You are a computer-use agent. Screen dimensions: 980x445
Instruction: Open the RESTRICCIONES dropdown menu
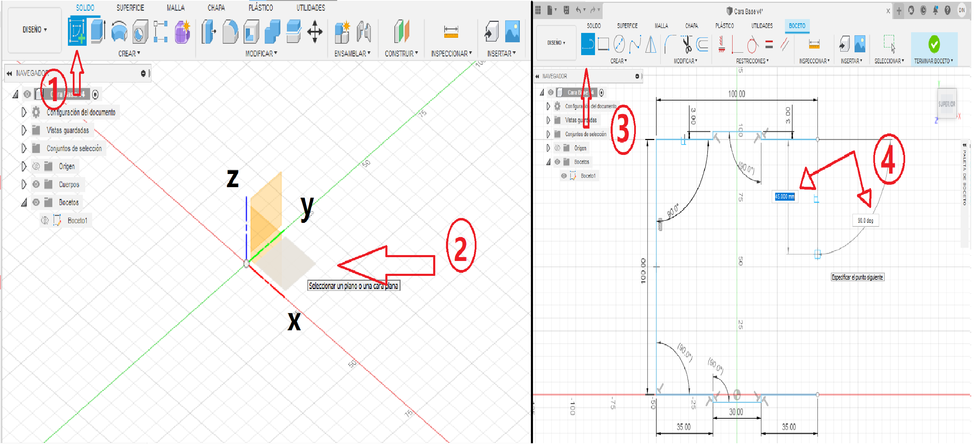point(753,61)
